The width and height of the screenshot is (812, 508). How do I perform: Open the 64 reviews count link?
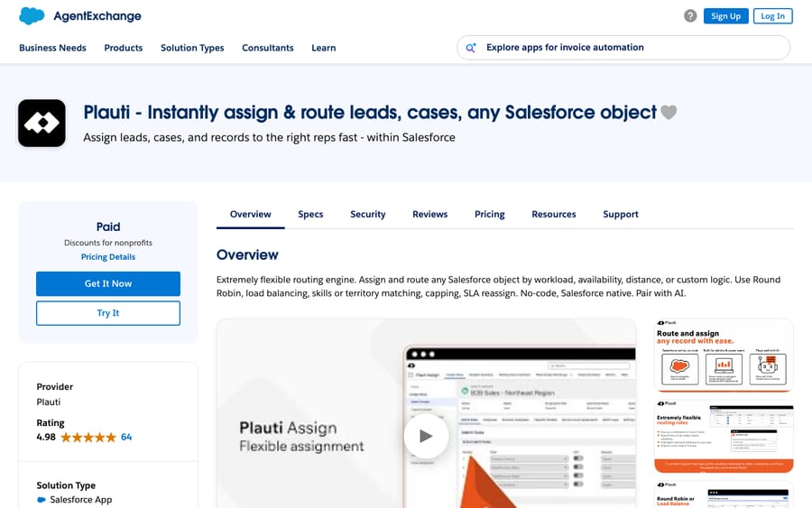(x=126, y=437)
